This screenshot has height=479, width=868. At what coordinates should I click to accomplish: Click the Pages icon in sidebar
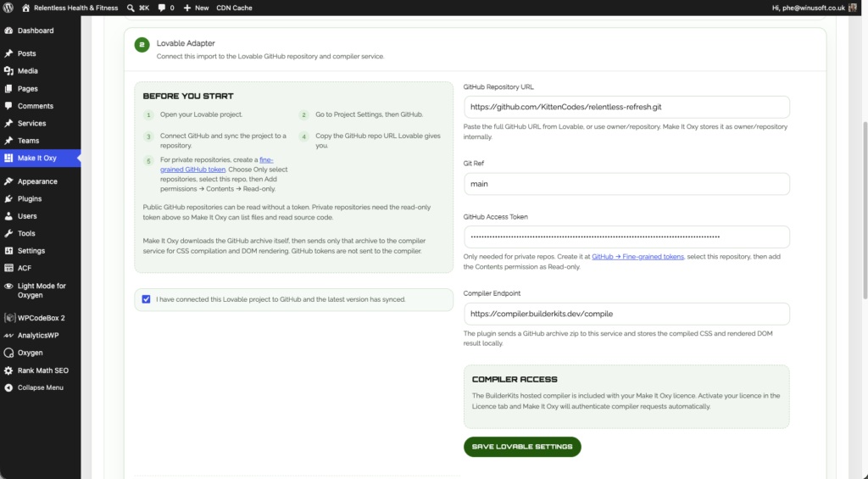point(8,89)
